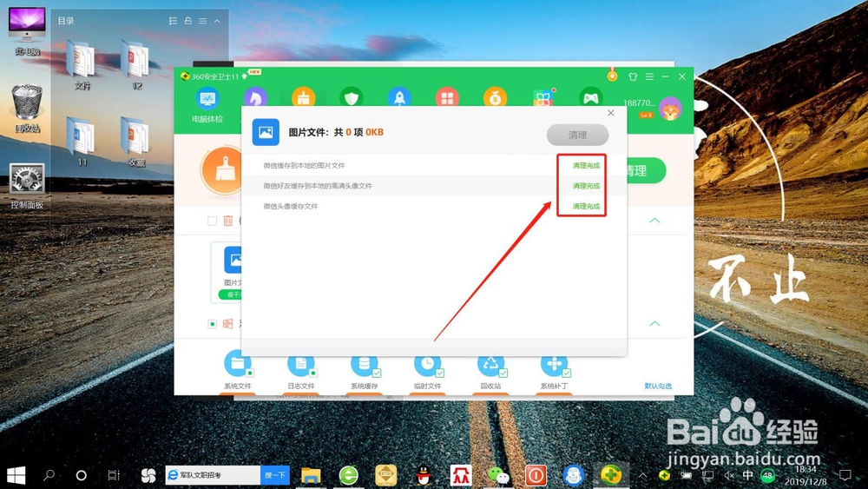Open the colorful software-manager icon

point(543,97)
